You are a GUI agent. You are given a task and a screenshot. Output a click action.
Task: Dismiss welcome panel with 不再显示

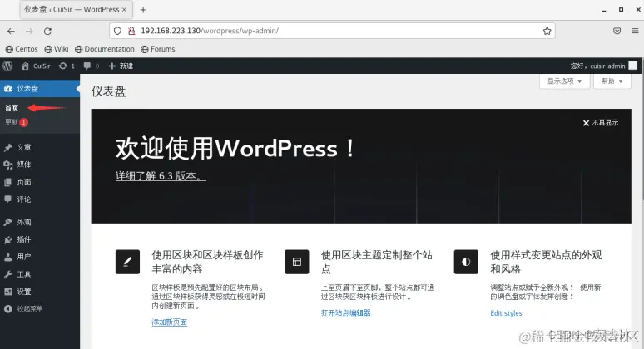(x=601, y=123)
